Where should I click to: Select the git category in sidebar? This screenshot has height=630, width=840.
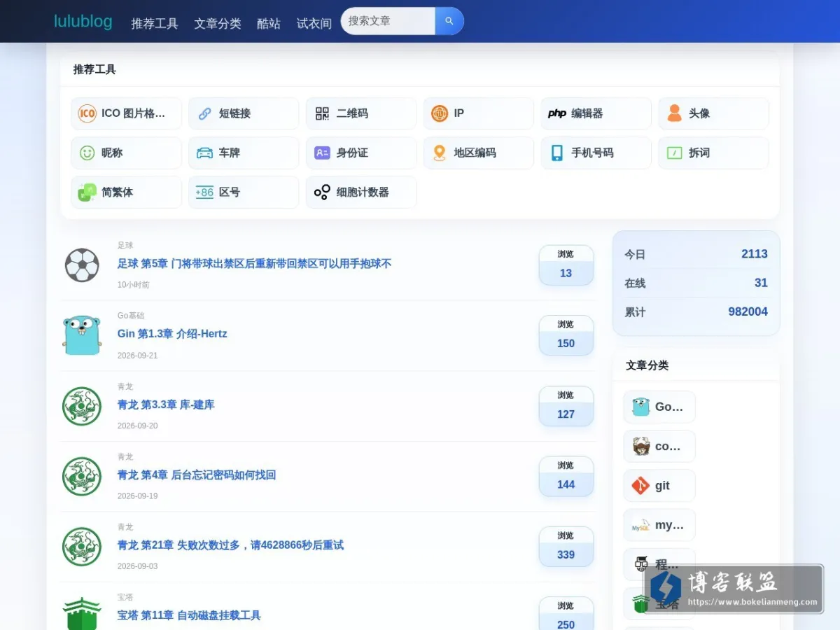(659, 486)
